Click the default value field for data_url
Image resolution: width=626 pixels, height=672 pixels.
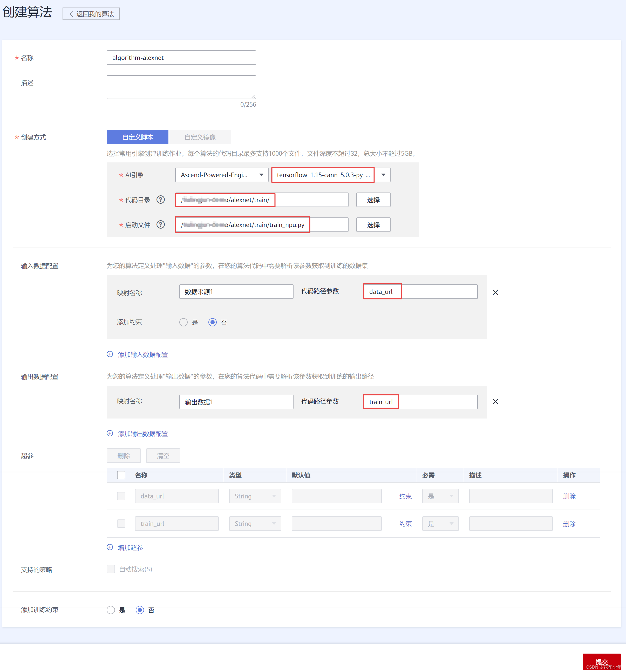[x=337, y=496]
